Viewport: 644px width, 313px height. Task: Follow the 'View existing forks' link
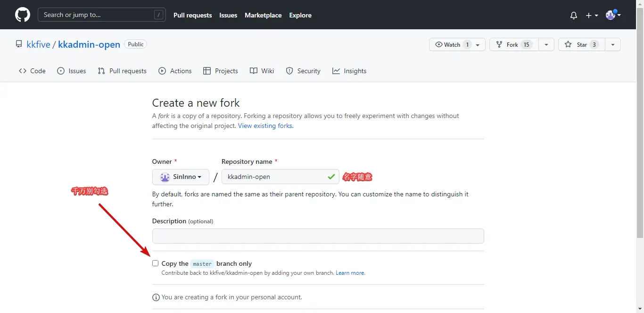pos(265,126)
